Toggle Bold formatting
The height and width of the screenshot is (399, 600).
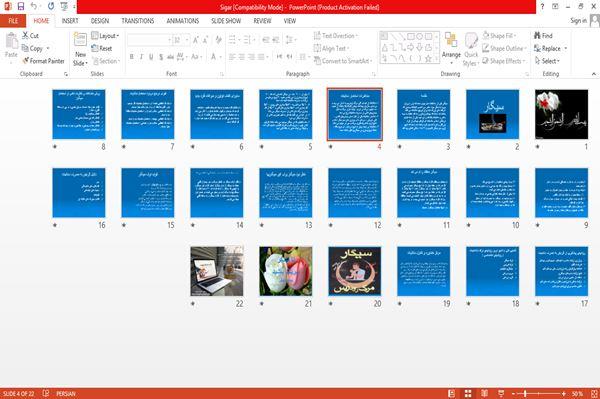pyautogui.click(x=132, y=57)
